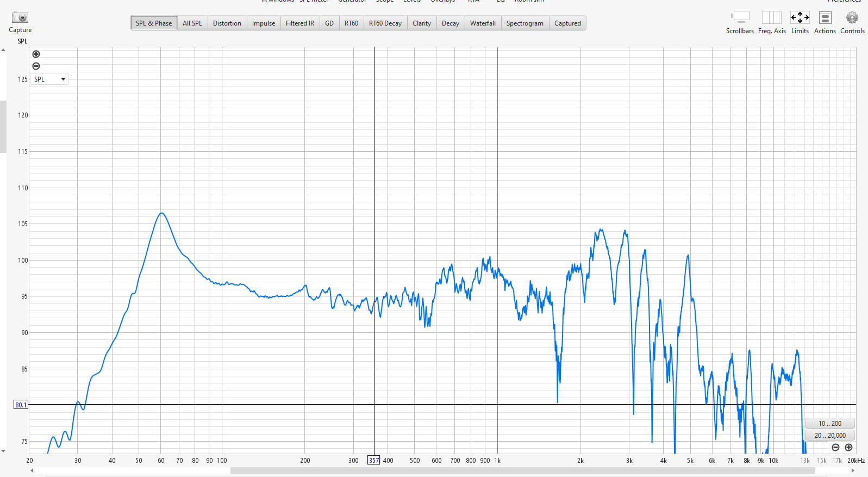Zoom in vertical axis plus icon
Screen dimensions: 868x477
tap(36, 54)
